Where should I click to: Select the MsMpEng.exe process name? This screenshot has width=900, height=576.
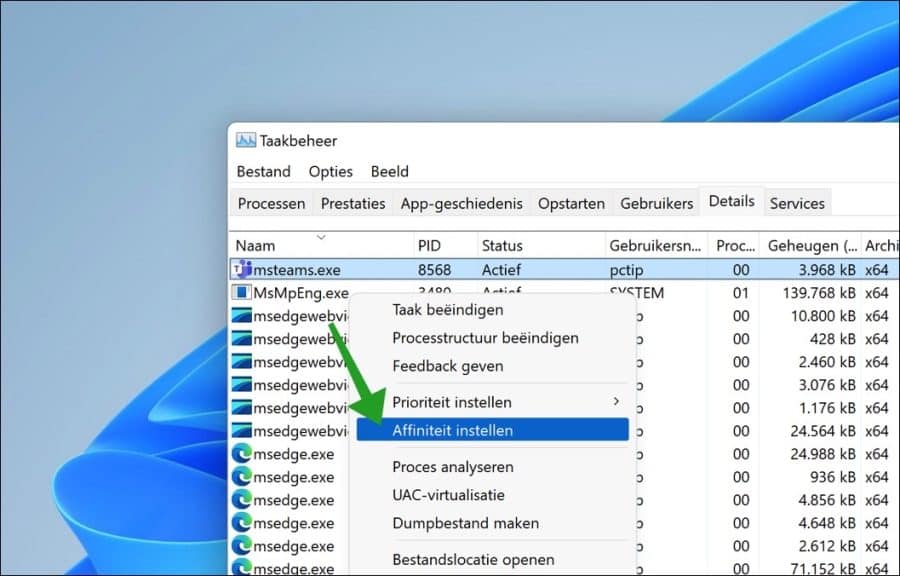coord(301,293)
